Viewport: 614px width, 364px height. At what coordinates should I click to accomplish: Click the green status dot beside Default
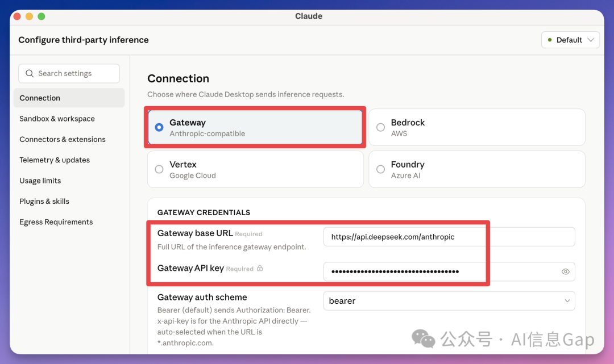coord(550,40)
